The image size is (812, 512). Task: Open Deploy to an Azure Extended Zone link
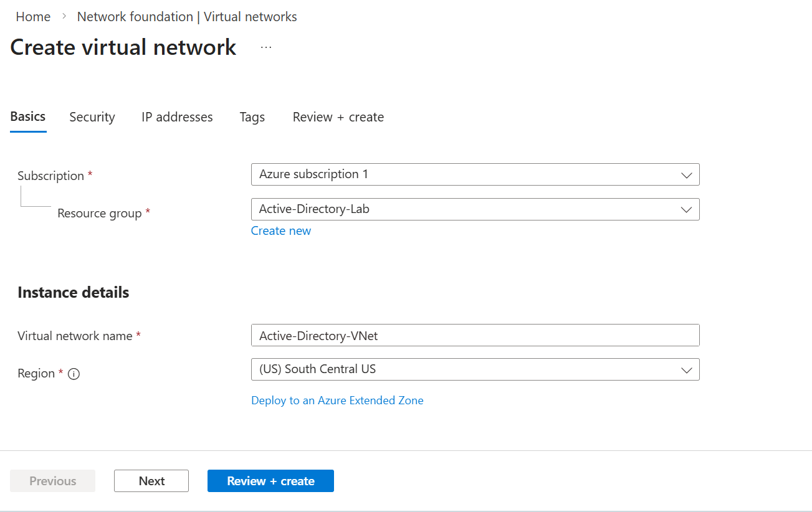tap(337, 401)
